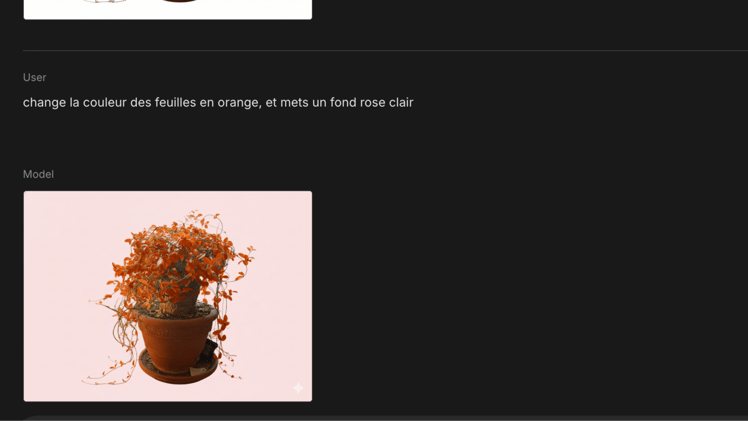Click the word "couleur" in the user message
This screenshot has width=748, height=421.
point(104,103)
